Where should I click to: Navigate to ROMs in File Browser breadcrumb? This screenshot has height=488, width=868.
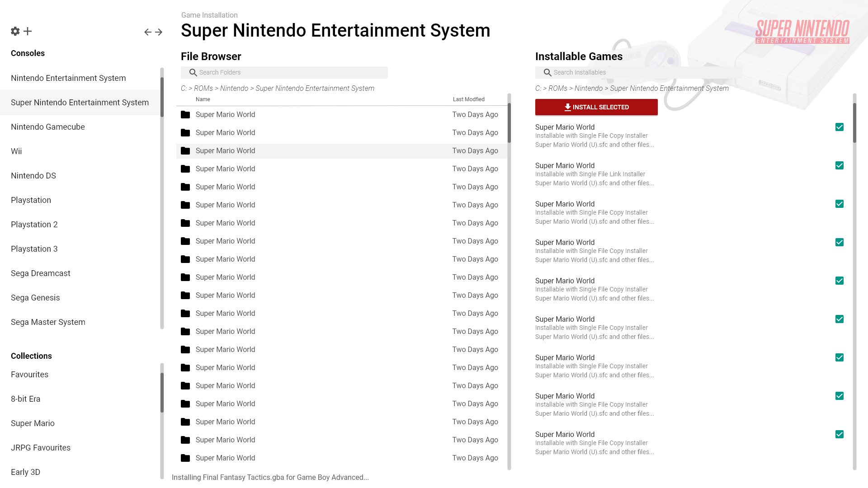pyautogui.click(x=203, y=89)
